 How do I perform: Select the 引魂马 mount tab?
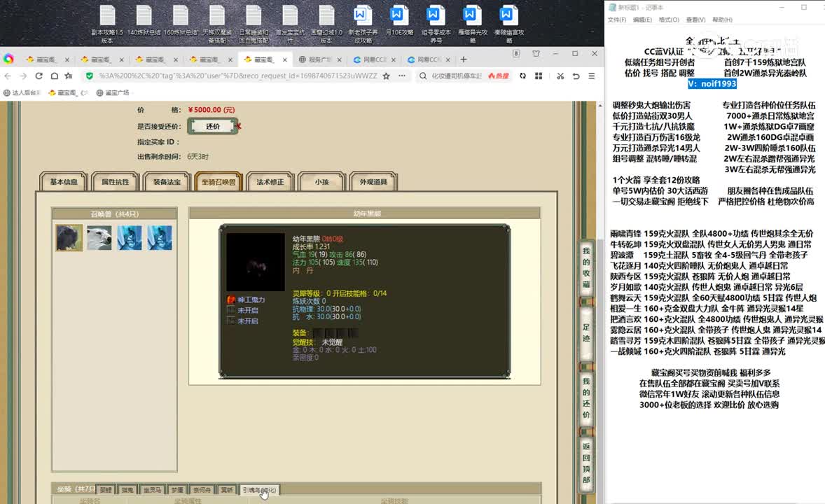[259, 490]
